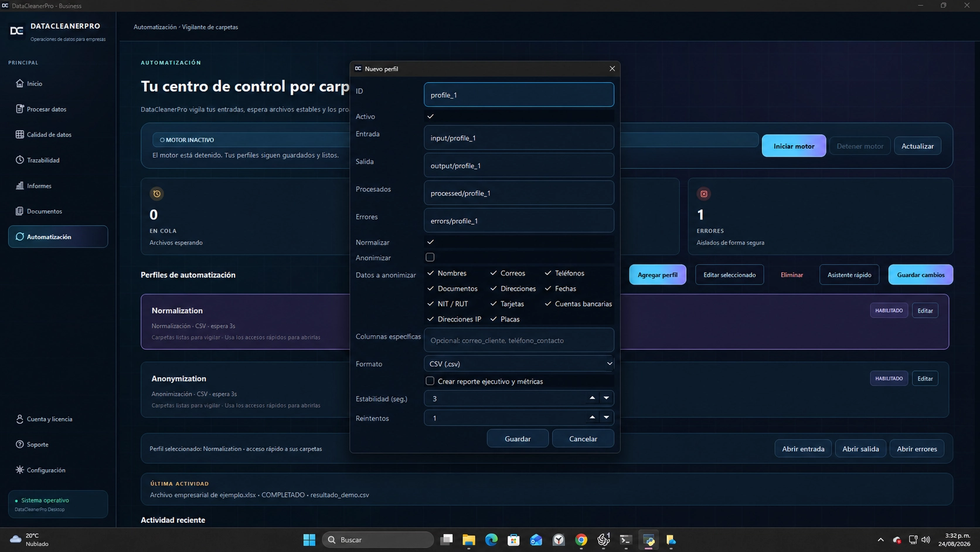This screenshot has width=980, height=552.
Task: Click the Configuración gear icon
Action: coord(20,470)
